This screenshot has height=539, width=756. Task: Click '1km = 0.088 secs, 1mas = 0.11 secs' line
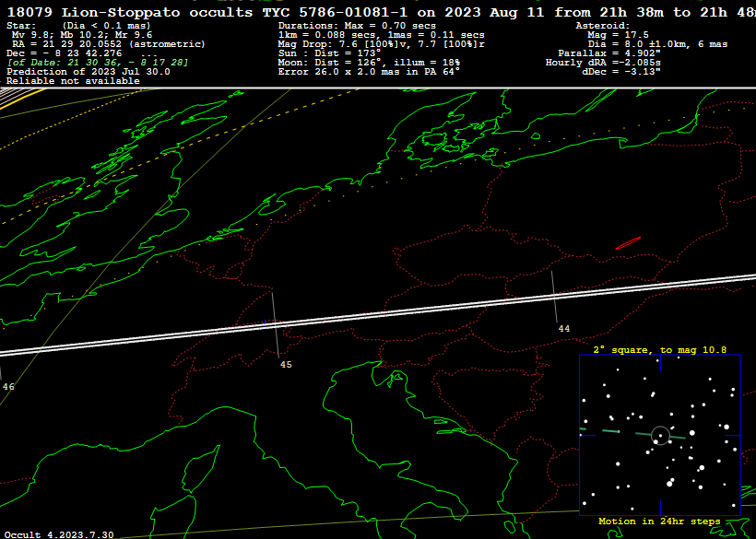point(381,35)
